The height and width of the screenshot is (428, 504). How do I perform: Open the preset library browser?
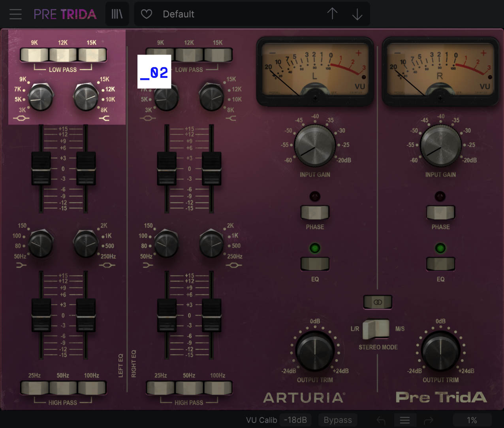coord(117,13)
